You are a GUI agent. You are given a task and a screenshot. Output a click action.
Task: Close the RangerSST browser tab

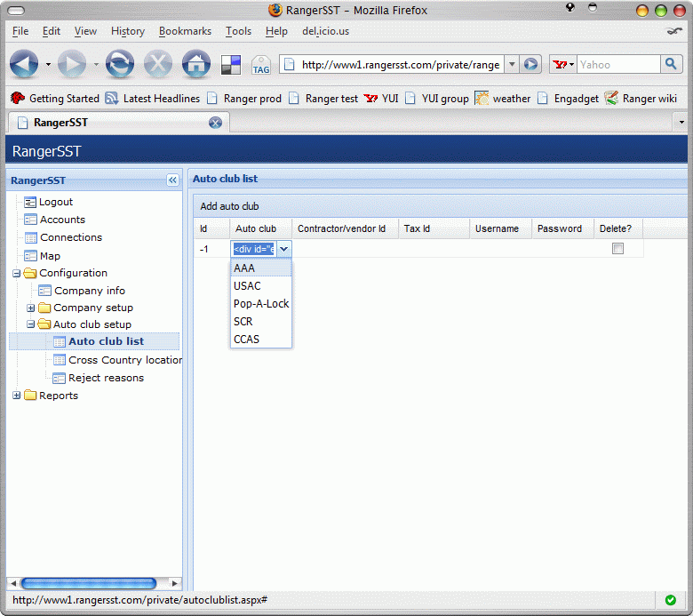215,123
